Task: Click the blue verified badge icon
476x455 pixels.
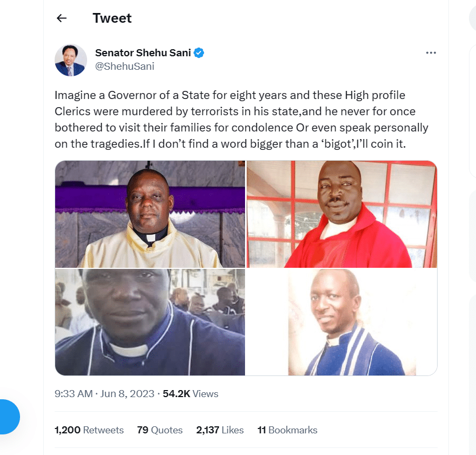Action: point(199,53)
